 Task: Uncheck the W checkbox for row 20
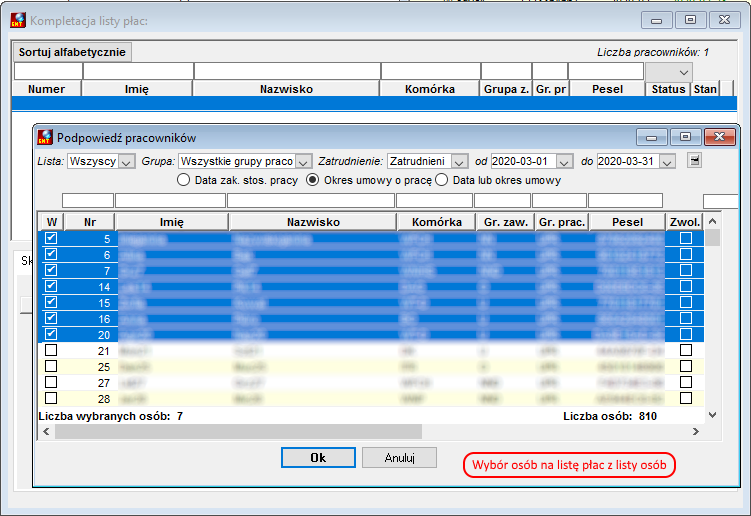point(51,334)
